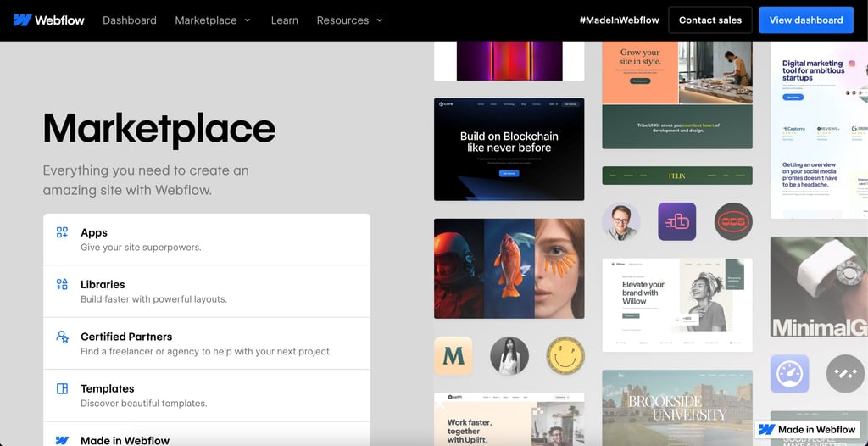
Task: Open the beige M letter icon
Action: 453,355
